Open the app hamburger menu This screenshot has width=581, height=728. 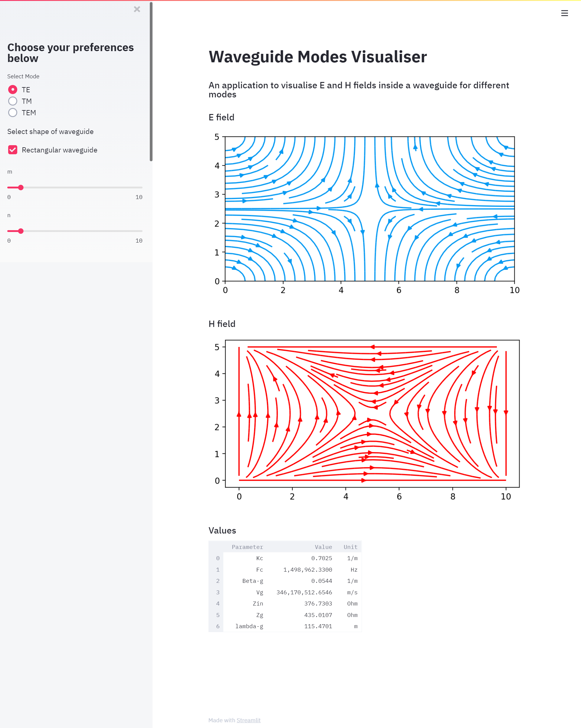coord(564,13)
